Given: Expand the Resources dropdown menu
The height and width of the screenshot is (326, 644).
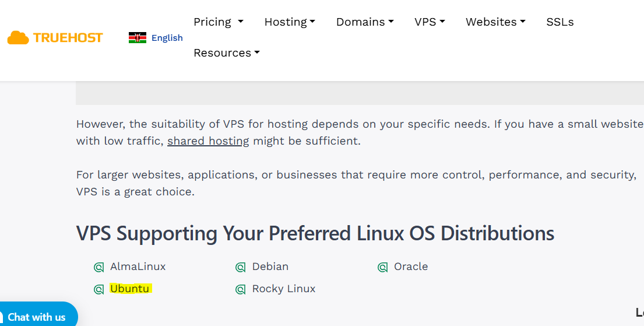Looking at the screenshot, I should click(x=227, y=53).
